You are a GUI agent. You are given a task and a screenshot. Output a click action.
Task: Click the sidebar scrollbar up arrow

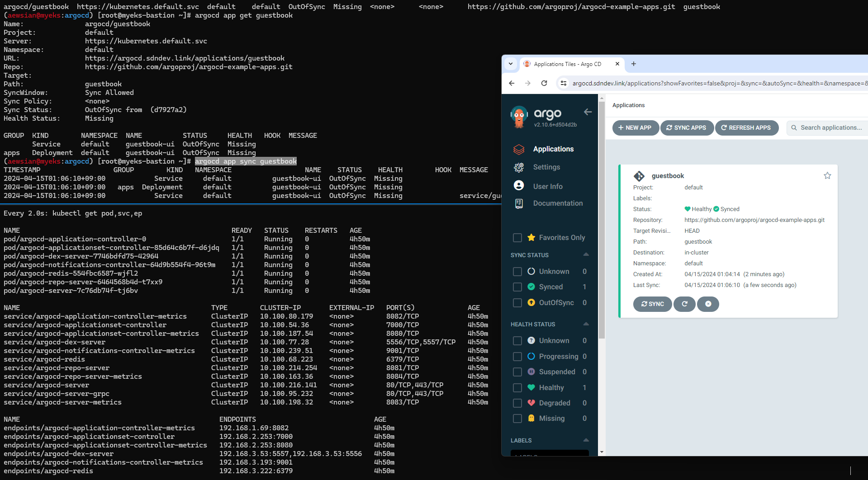pos(602,98)
